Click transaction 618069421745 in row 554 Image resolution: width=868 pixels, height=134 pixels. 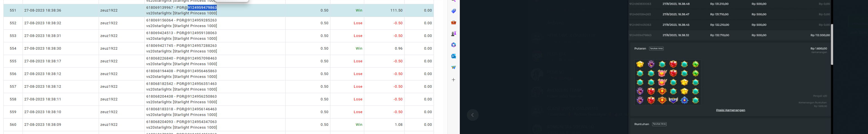[x=160, y=46]
